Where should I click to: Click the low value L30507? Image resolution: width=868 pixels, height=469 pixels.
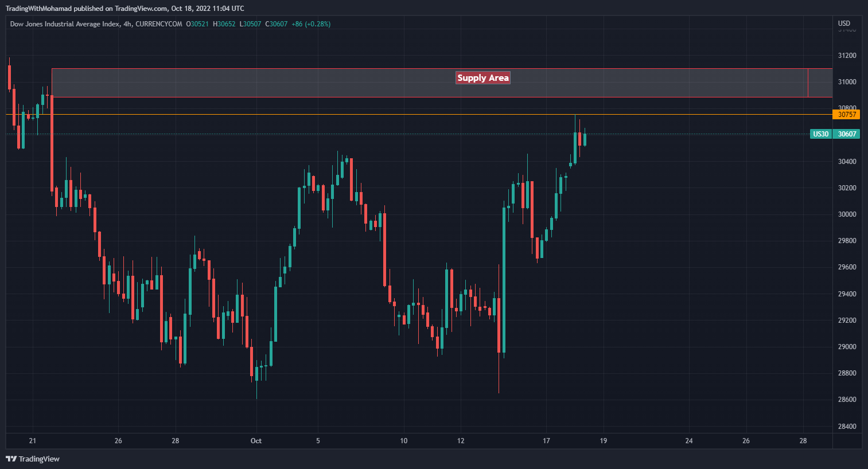tap(250, 24)
